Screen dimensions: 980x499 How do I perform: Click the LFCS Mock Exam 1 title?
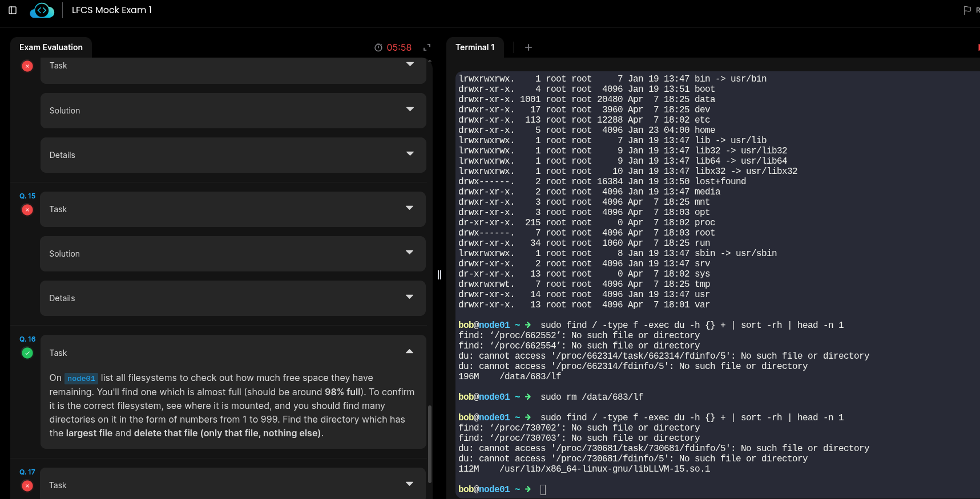click(112, 10)
